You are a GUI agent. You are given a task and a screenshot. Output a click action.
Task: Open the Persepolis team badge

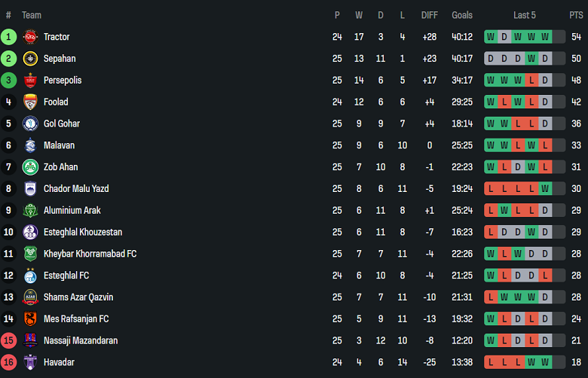[30, 81]
